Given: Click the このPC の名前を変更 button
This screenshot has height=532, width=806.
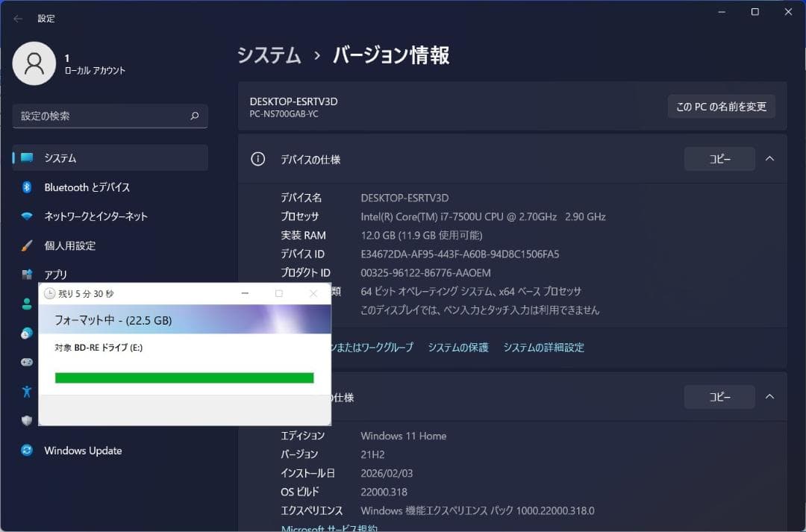Looking at the screenshot, I should pos(720,106).
